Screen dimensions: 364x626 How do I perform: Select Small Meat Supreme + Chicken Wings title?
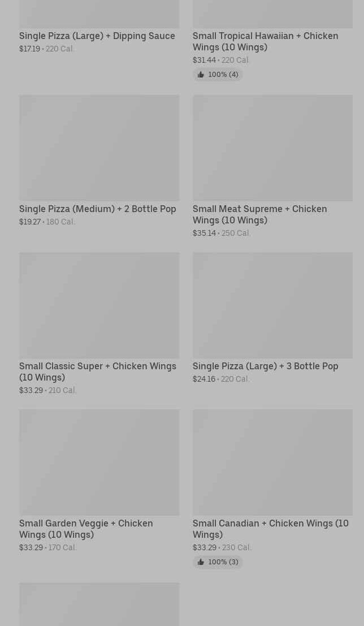coord(260,214)
